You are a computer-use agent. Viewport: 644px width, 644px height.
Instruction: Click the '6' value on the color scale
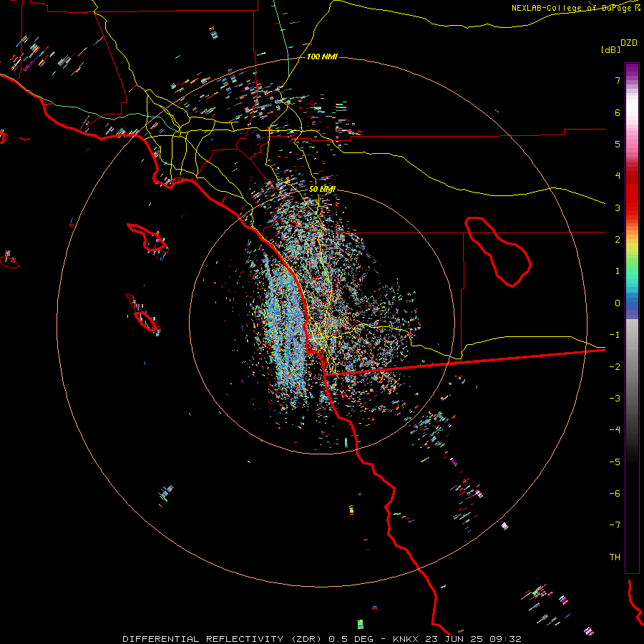pyautogui.click(x=618, y=112)
